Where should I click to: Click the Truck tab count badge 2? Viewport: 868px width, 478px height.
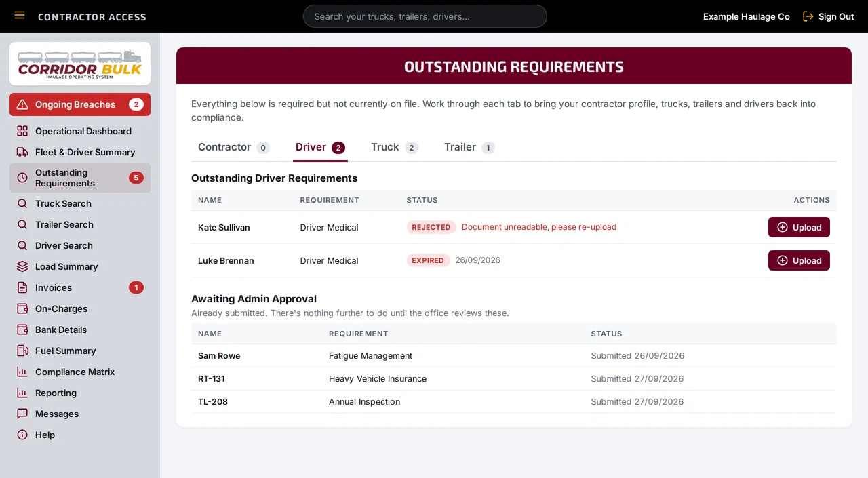[412, 148]
